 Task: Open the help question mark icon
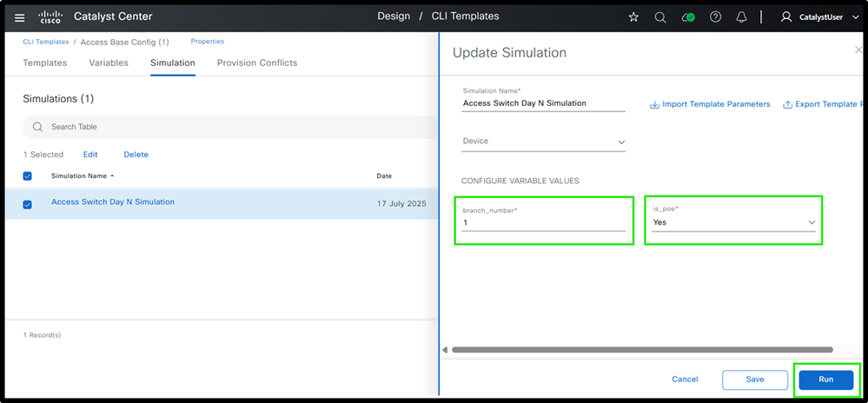coord(715,17)
